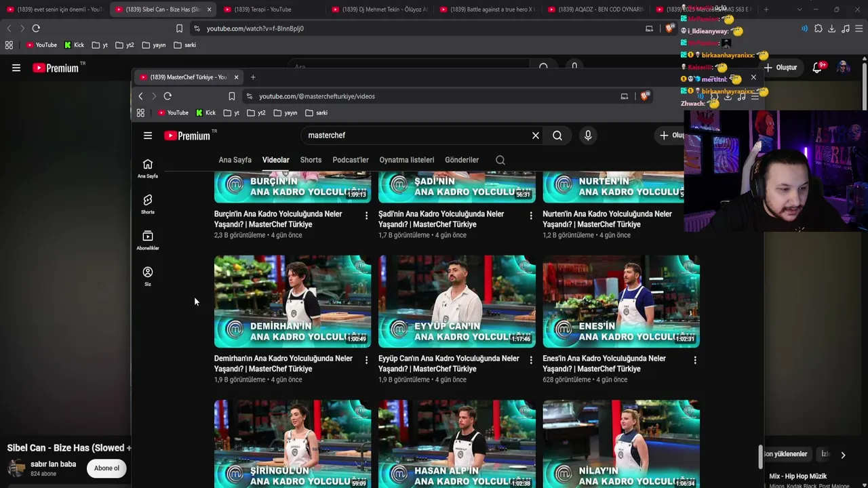
Task: Open Brave Shields in background window
Action: 669,28
